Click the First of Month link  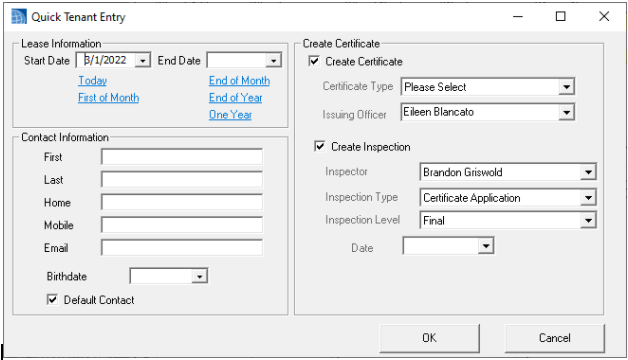[x=109, y=98]
